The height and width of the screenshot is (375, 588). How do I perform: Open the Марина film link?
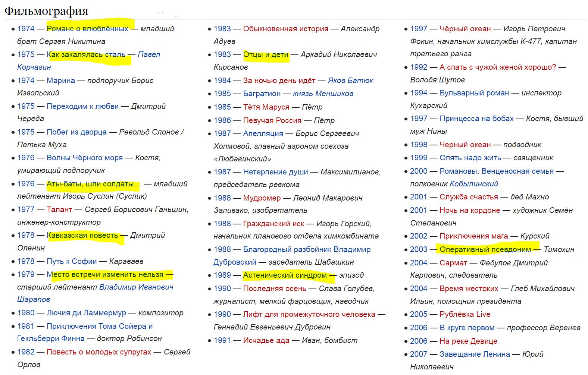point(61,81)
